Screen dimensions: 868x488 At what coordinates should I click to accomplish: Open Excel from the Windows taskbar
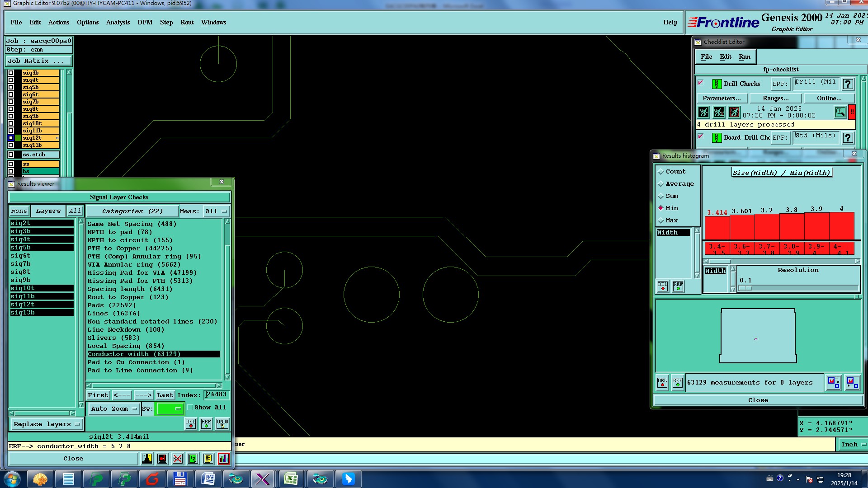(291, 479)
